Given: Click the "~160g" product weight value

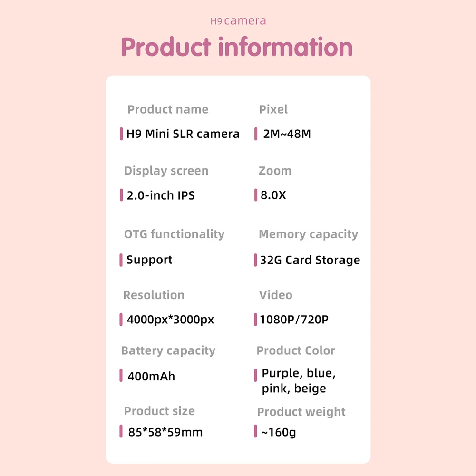Looking at the screenshot, I should coord(278,432).
